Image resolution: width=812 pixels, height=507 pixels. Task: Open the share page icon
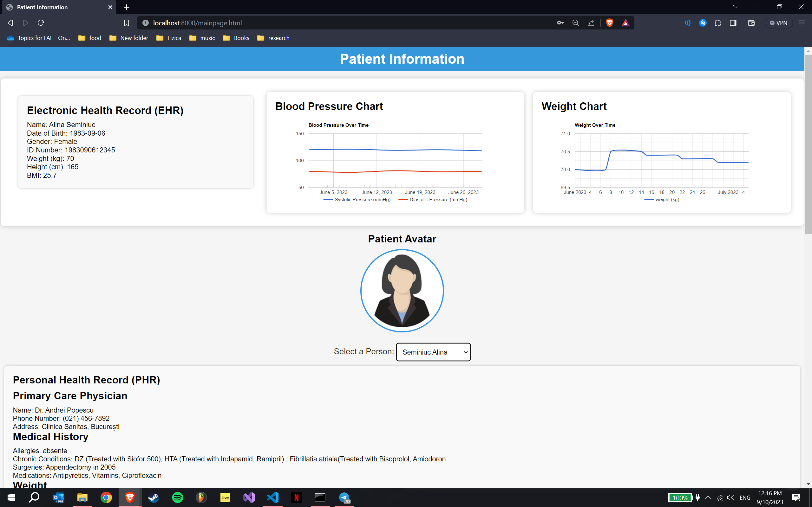(x=591, y=23)
